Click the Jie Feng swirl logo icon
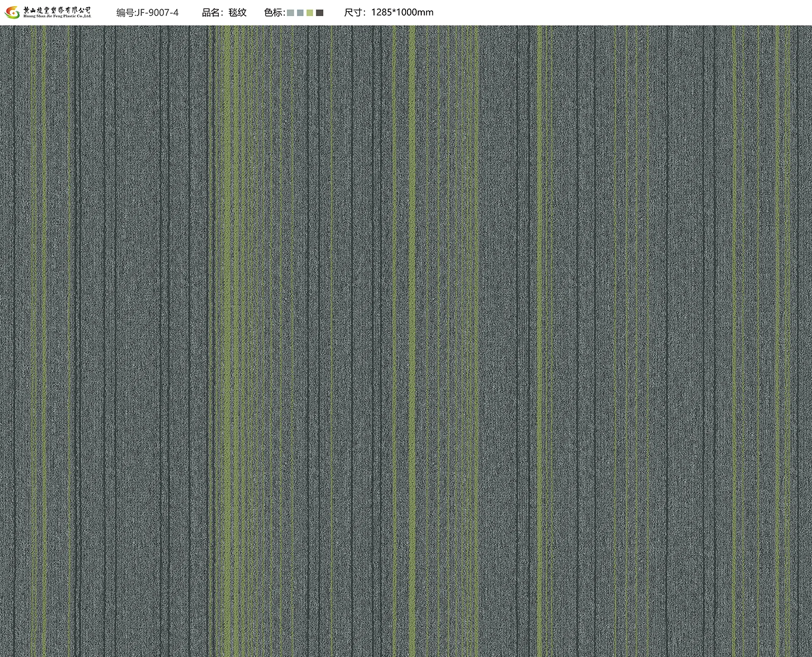Image resolution: width=812 pixels, height=657 pixels. (x=12, y=13)
